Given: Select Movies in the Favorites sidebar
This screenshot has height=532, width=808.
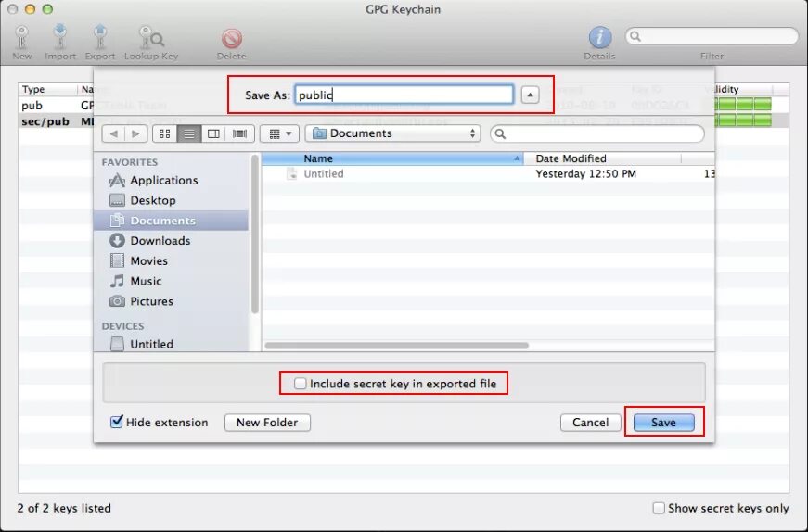Looking at the screenshot, I should tap(171, 260).
